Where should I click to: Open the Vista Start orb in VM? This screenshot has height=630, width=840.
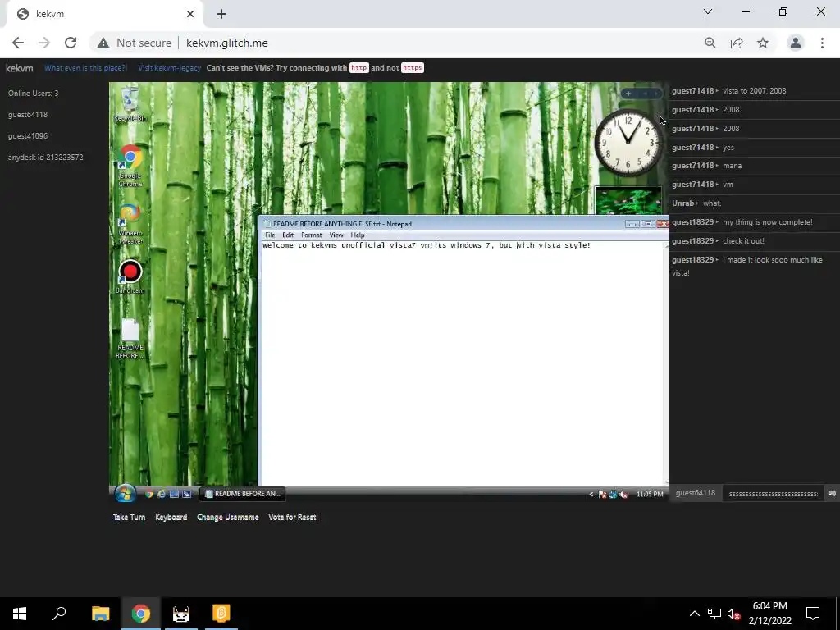coord(125,493)
